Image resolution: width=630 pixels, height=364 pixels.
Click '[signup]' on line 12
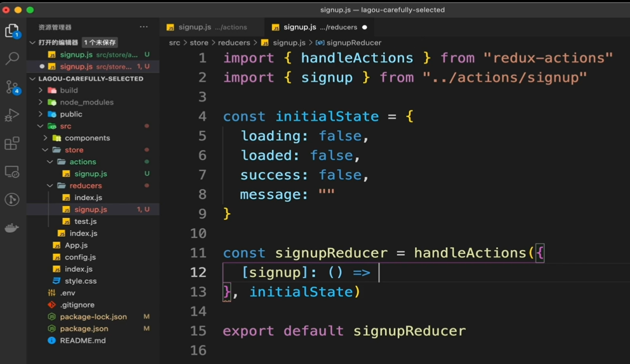coord(274,272)
